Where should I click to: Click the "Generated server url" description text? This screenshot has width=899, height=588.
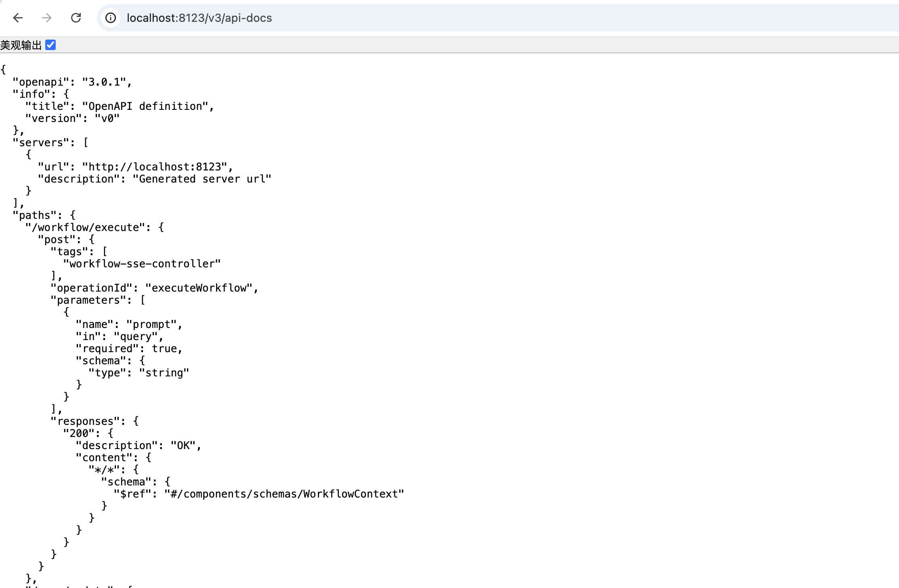tap(202, 179)
